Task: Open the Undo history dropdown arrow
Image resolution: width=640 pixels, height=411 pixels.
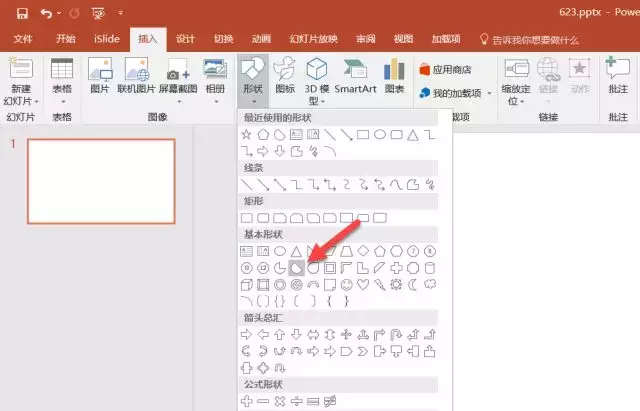Action: (59, 13)
